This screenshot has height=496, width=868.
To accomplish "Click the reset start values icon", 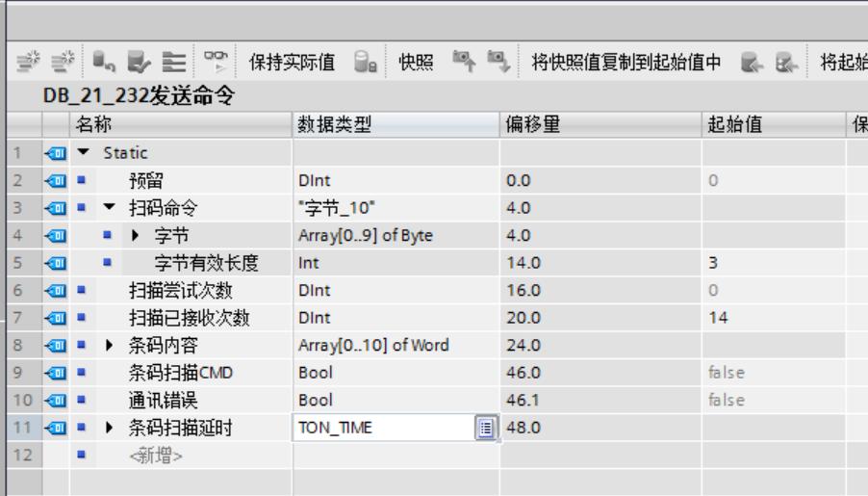I will pyautogui.click(x=104, y=61).
